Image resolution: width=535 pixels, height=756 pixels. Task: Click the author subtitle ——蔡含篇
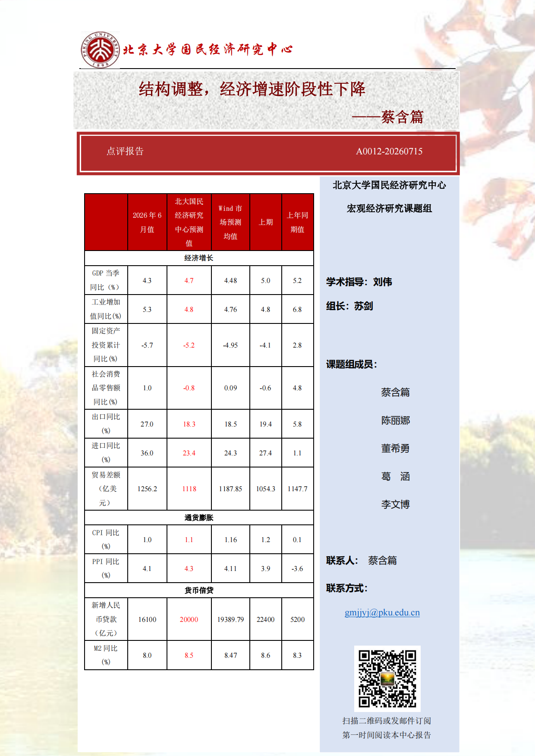pyautogui.click(x=388, y=117)
